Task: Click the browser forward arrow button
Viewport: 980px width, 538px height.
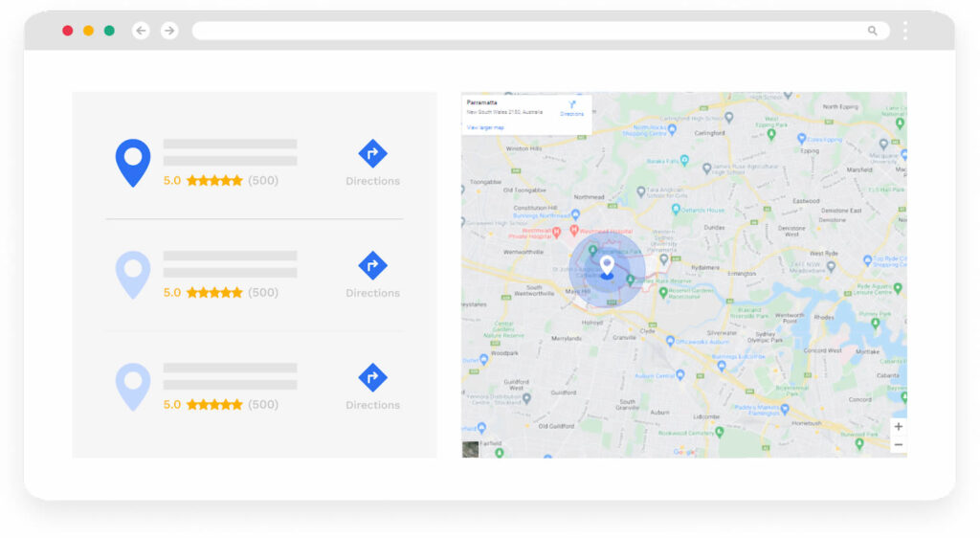Action: pyautogui.click(x=169, y=30)
